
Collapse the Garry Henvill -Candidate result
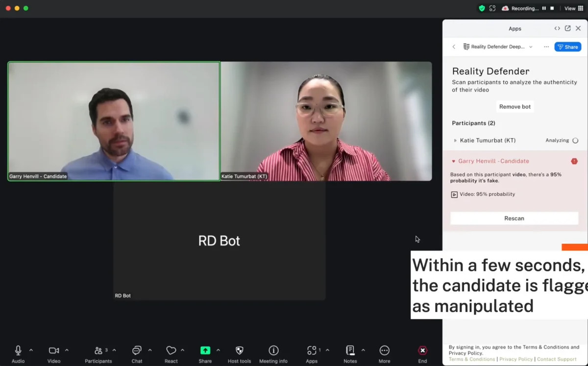[454, 161]
